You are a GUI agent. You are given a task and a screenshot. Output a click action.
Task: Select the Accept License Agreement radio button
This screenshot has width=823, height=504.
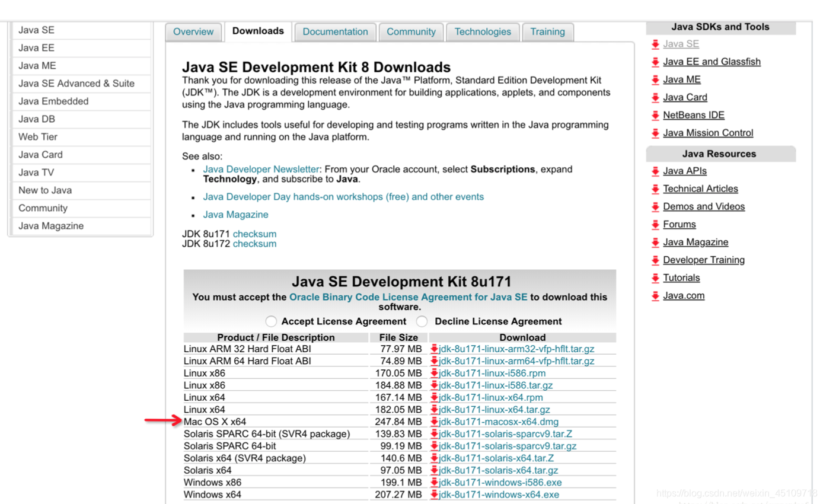[271, 321]
